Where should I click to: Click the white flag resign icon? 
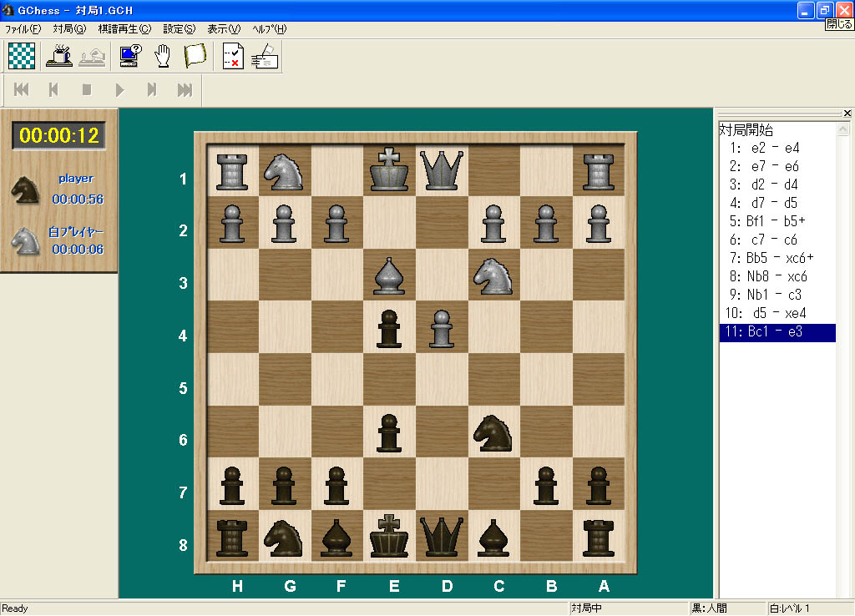[x=195, y=56]
